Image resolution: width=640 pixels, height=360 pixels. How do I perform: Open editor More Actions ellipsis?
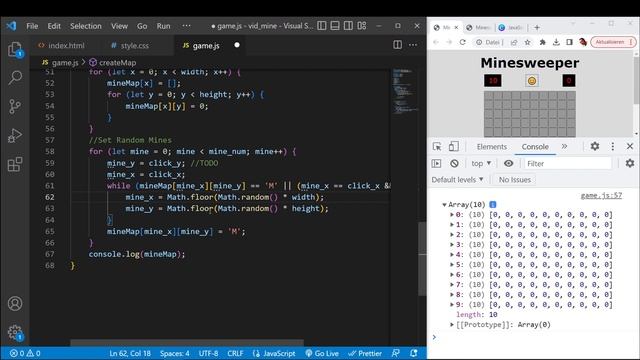(413, 45)
